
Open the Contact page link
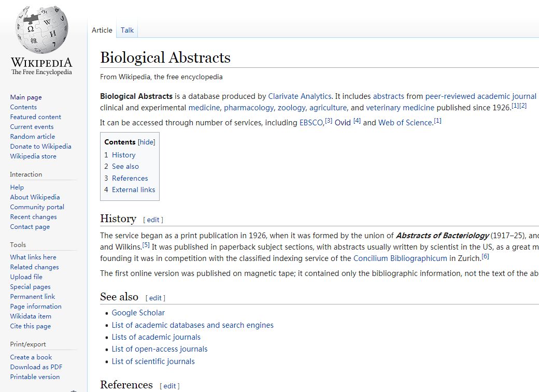(30, 227)
